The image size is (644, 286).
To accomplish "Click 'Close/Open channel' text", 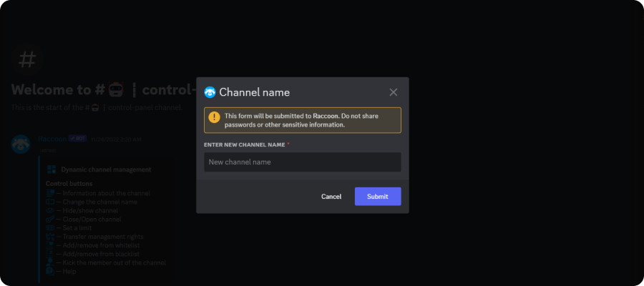I will (x=92, y=219).
